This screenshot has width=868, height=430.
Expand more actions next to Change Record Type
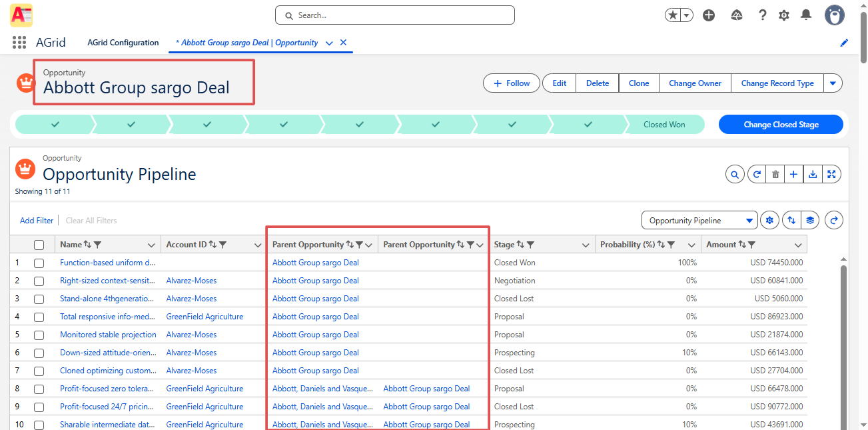(x=833, y=83)
